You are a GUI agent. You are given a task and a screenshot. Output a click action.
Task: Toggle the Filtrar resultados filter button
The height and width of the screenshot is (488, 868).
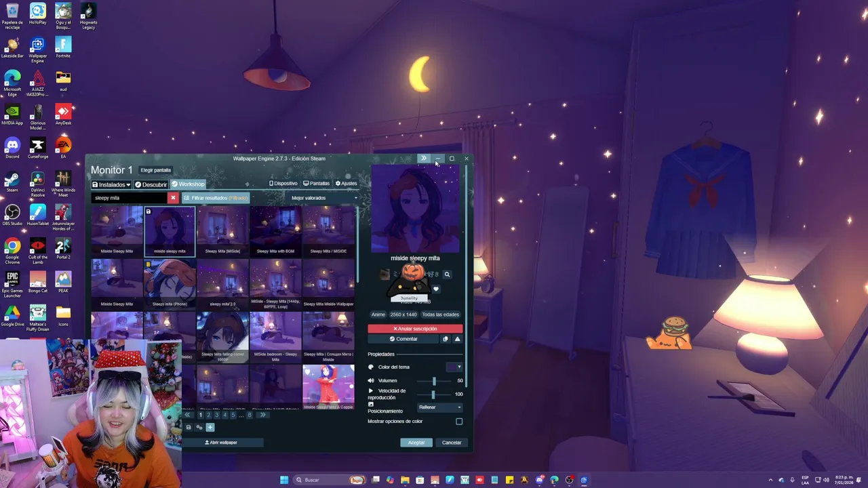click(x=216, y=198)
